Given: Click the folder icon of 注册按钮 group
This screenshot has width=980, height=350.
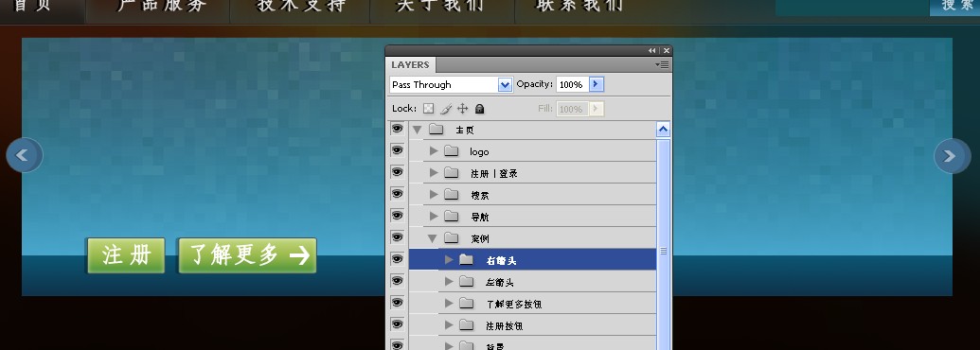Looking at the screenshot, I should tap(466, 325).
